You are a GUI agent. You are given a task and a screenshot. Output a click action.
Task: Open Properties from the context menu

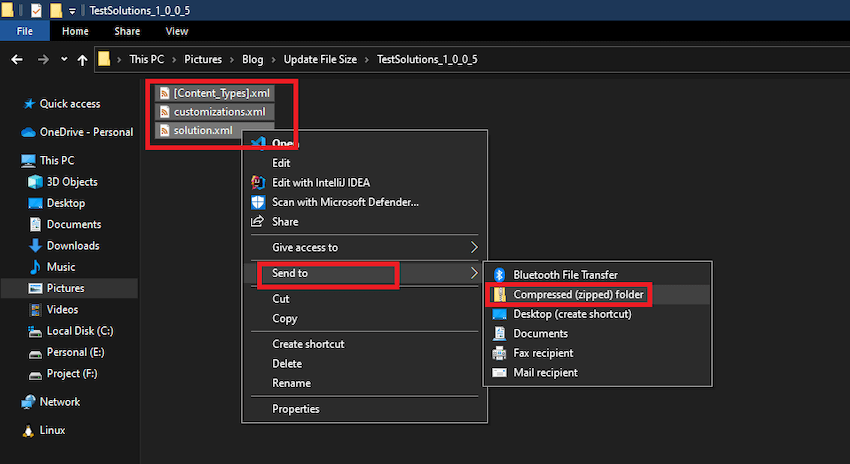296,409
